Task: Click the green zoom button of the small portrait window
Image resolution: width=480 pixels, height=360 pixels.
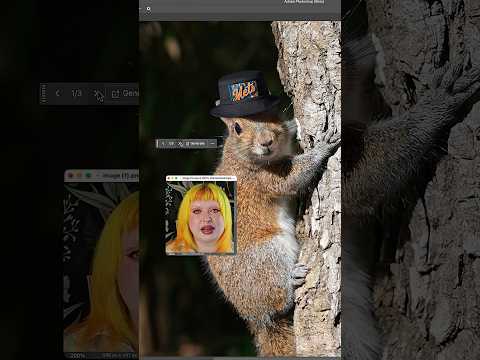Action: 176,178
